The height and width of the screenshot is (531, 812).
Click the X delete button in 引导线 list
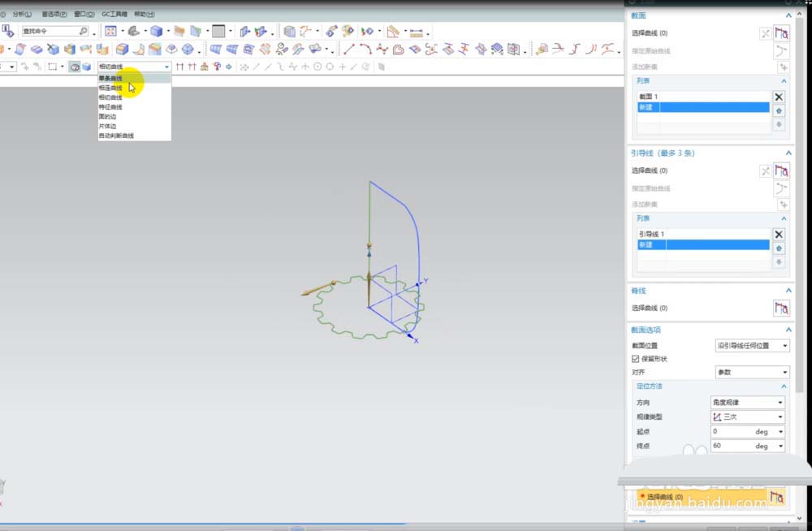[x=779, y=234]
